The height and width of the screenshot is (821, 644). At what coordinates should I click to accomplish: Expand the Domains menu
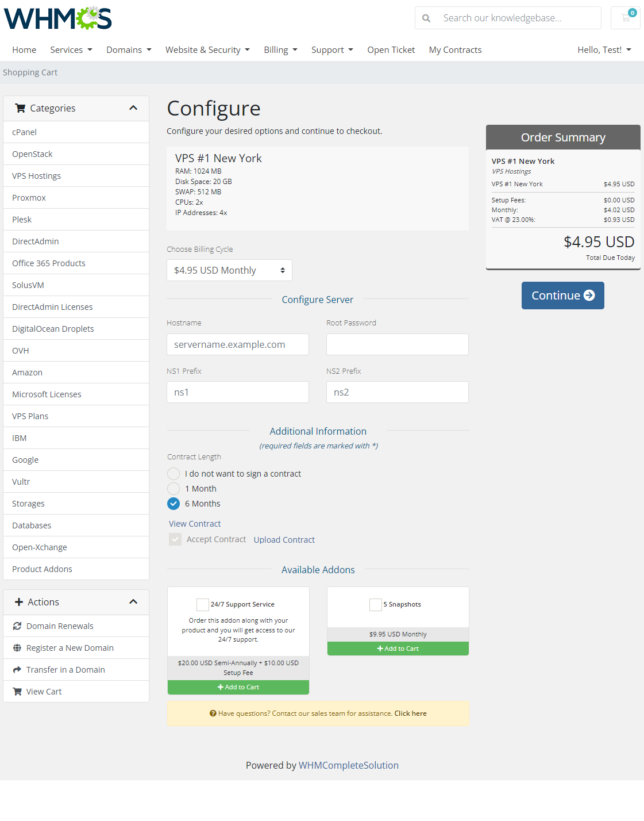pyautogui.click(x=129, y=50)
